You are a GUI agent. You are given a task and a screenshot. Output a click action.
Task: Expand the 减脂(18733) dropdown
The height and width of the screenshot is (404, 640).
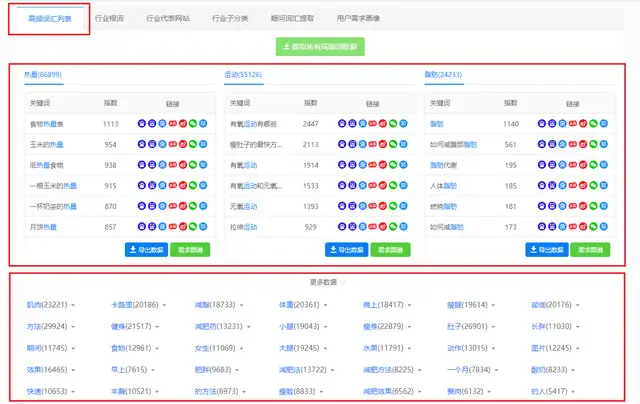[241, 305]
